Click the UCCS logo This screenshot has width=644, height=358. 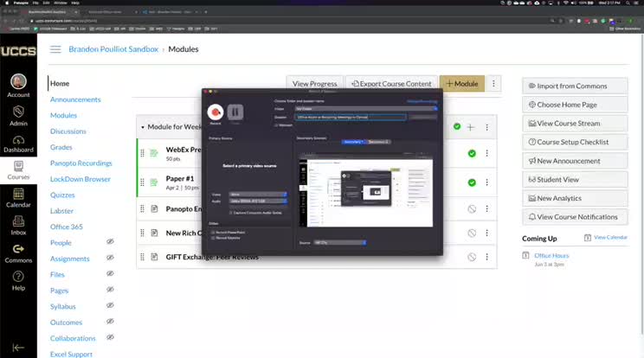tap(18, 51)
